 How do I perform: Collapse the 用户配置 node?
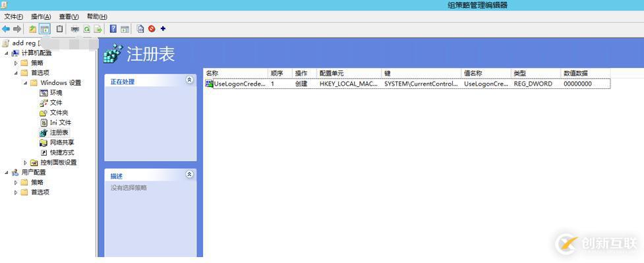[6, 172]
